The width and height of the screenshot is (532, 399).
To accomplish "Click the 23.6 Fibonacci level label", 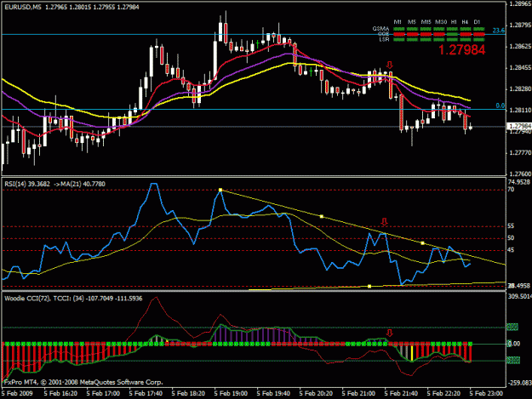I will point(499,31).
